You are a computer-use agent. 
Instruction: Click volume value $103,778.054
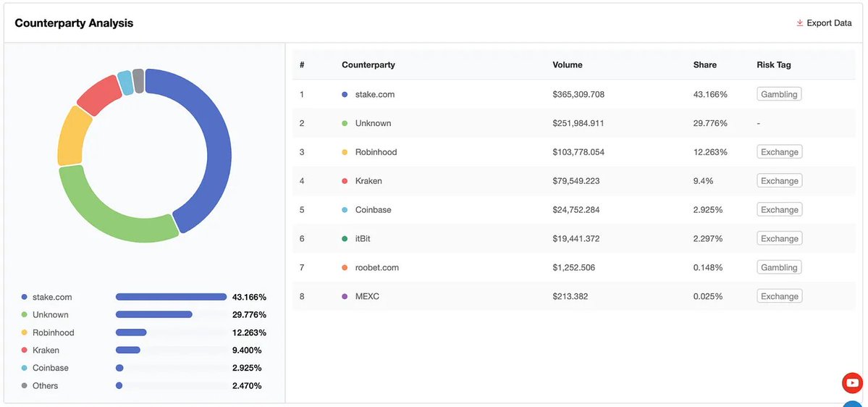click(578, 152)
